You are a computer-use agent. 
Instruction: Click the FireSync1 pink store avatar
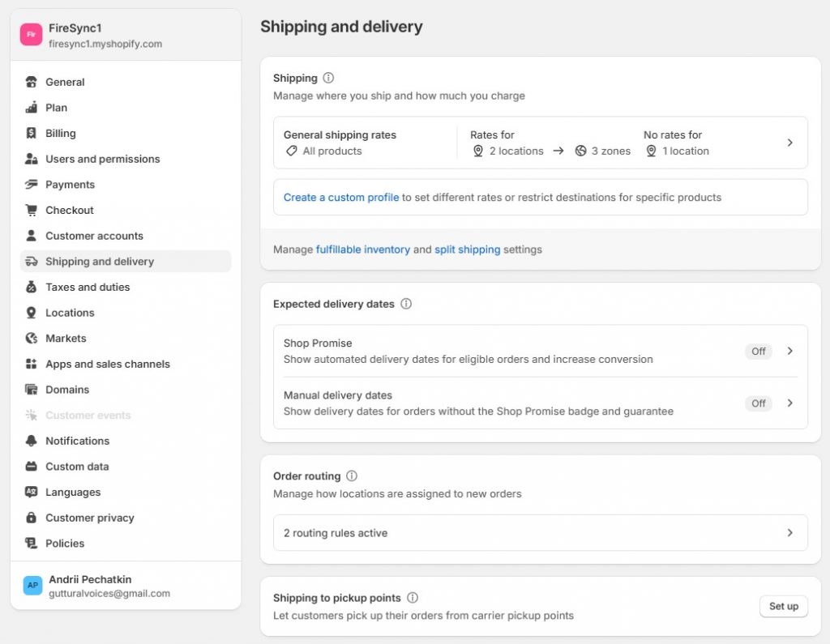click(32, 35)
